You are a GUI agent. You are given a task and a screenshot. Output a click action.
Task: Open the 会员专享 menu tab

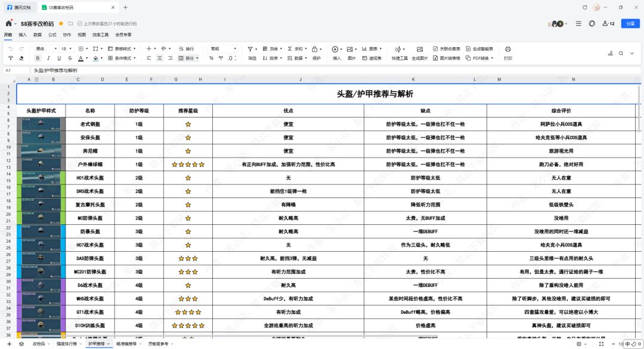point(123,35)
